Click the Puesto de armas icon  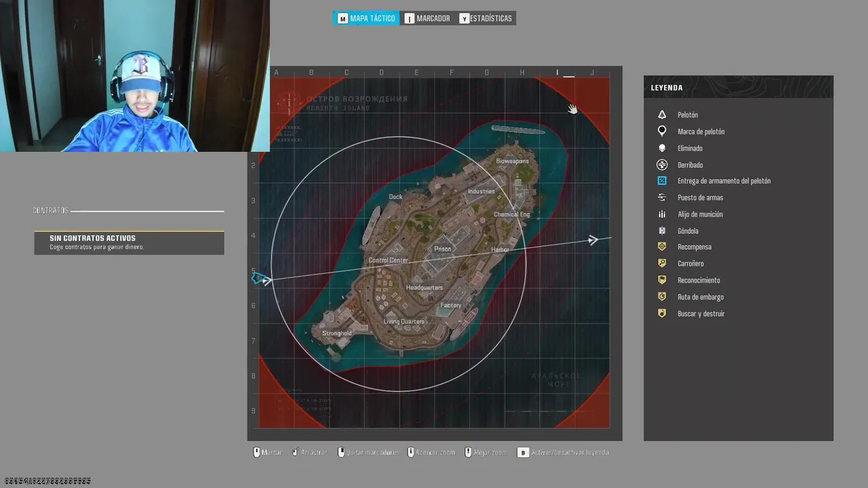(x=662, y=198)
